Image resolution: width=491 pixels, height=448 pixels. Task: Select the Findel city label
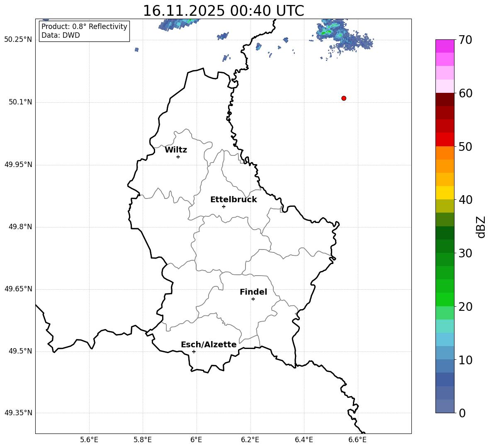(253, 292)
